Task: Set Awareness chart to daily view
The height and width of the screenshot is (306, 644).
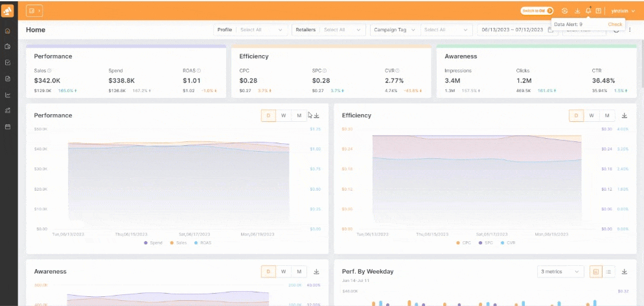Action: [x=268, y=272]
